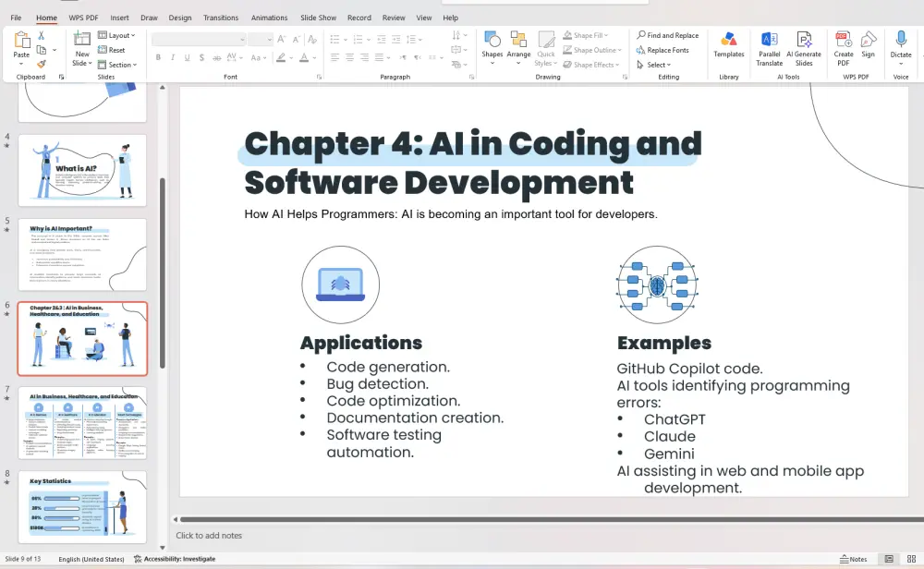Image resolution: width=924 pixels, height=569 pixels.
Task: Open Find and Replace
Action: (667, 35)
